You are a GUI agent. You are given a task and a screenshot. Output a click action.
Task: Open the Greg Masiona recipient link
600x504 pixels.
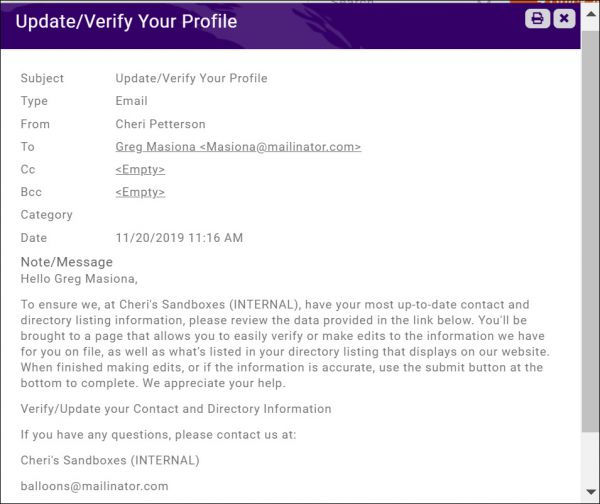click(x=238, y=147)
